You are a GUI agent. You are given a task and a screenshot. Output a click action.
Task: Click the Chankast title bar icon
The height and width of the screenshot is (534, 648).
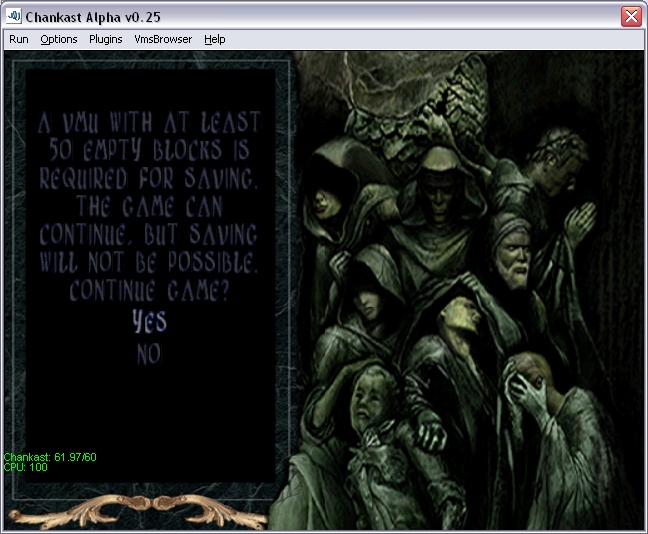[x=14, y=16]
